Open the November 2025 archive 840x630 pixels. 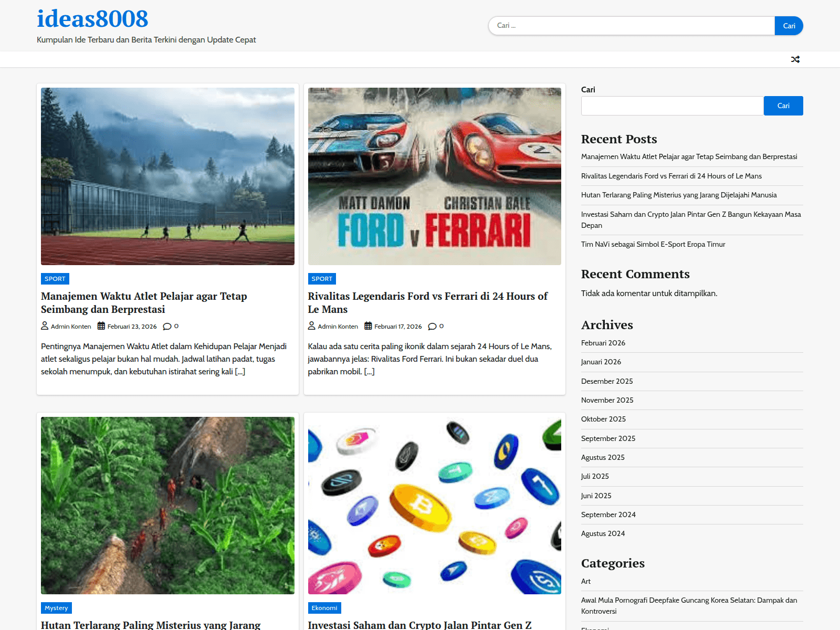pyautogui.click(x=607, y=400)
